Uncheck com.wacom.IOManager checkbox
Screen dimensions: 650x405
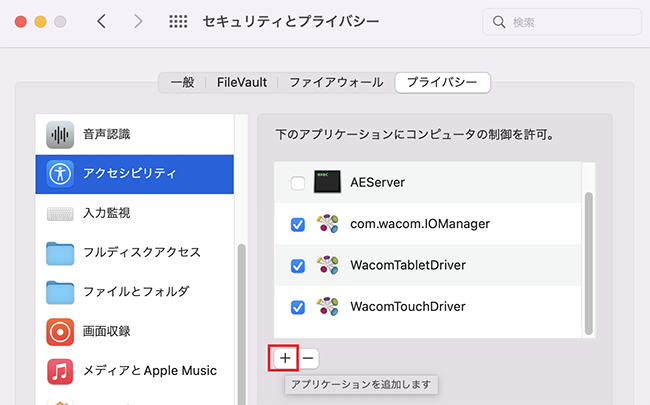[x=298, y=225]
